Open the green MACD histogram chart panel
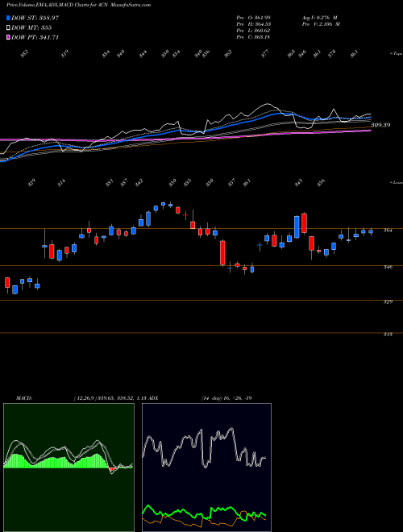The width and height of the screenshot is (403, 532). point(69,468)
